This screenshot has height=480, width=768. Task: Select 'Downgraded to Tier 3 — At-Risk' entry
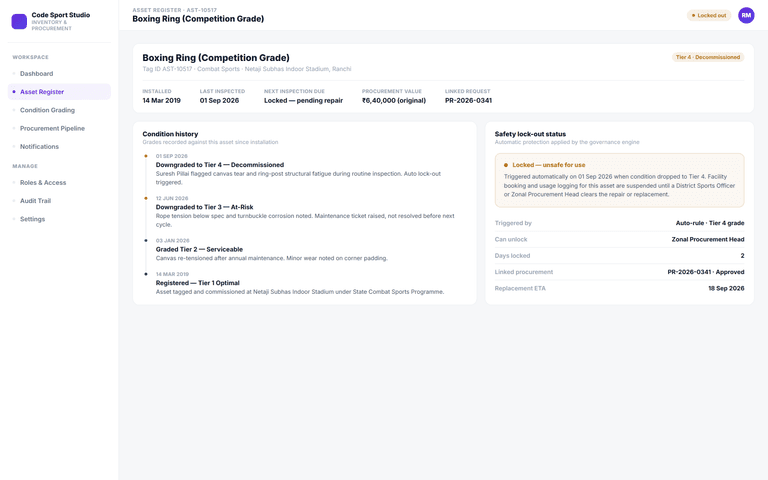pos(204,207)
